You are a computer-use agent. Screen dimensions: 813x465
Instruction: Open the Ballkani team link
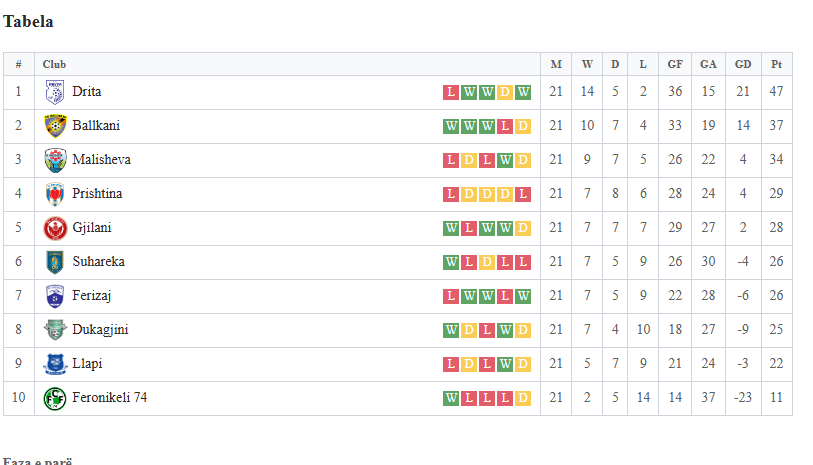point(96,126)
